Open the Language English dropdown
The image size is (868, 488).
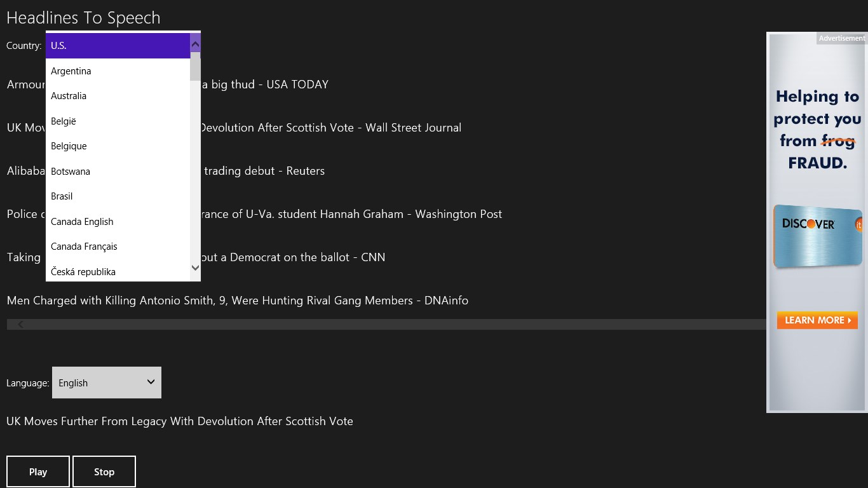106,383
